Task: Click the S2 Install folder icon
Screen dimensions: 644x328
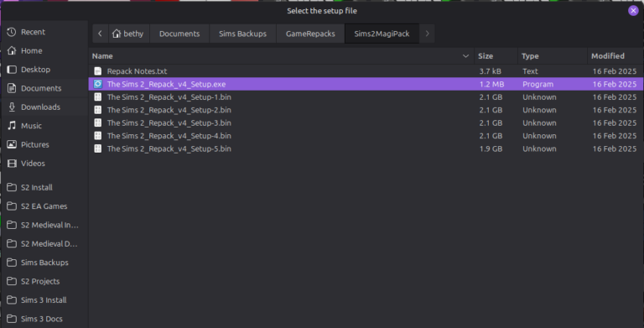Action: coord(12,187)
